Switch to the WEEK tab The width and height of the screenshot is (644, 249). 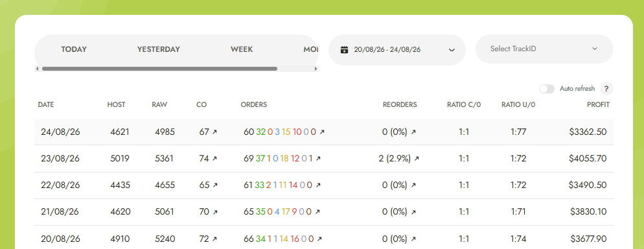pos(242,49)
